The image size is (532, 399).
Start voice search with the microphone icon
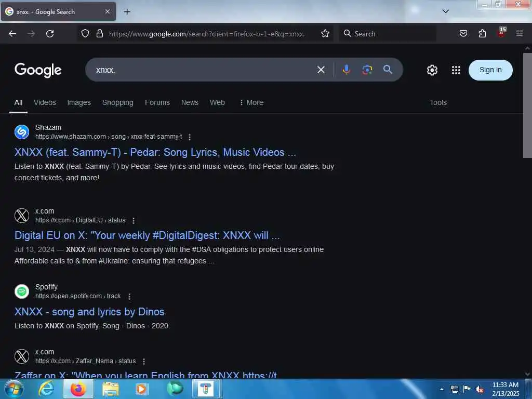click(346, 70)
